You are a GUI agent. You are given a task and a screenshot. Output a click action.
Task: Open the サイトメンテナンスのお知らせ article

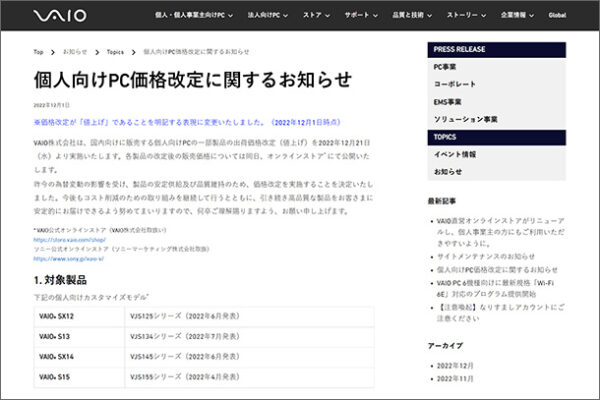[486, 256]
